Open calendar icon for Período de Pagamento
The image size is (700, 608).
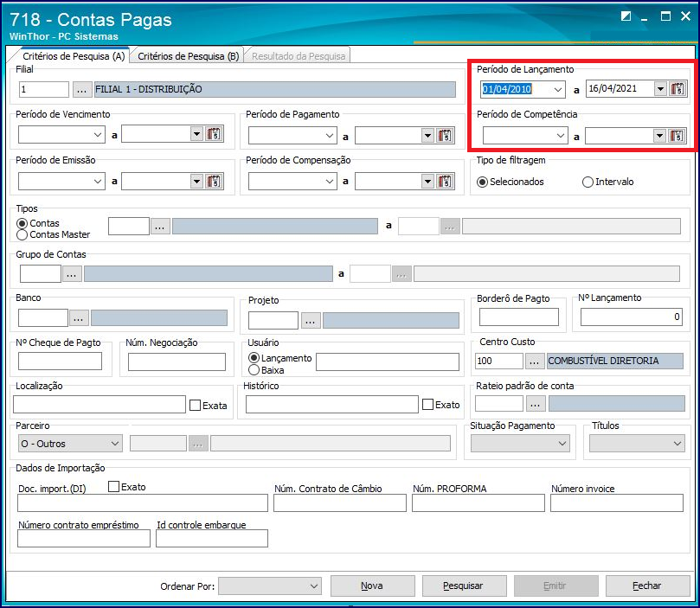point(445,135)
